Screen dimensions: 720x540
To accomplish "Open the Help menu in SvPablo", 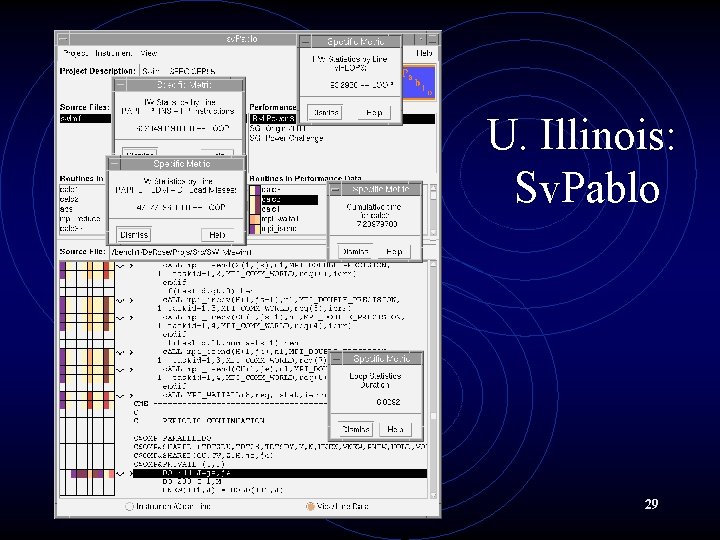I will click(x=424, y=53).
